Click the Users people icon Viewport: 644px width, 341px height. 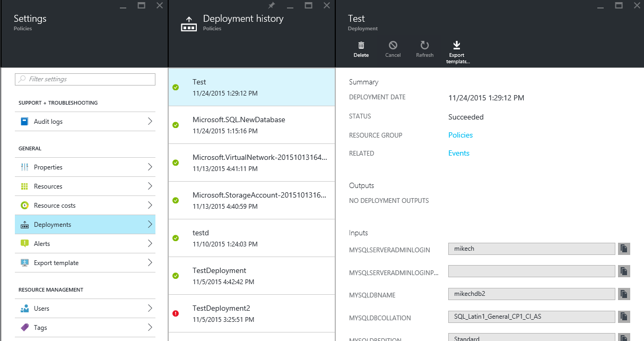pos(24,309)
